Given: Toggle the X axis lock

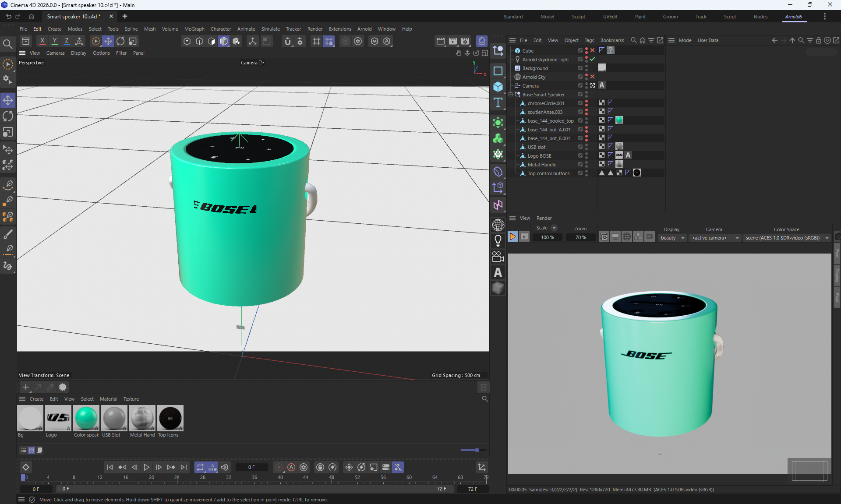Looking at the screenshot, I should pyautogui.click(x=42, y=41).
